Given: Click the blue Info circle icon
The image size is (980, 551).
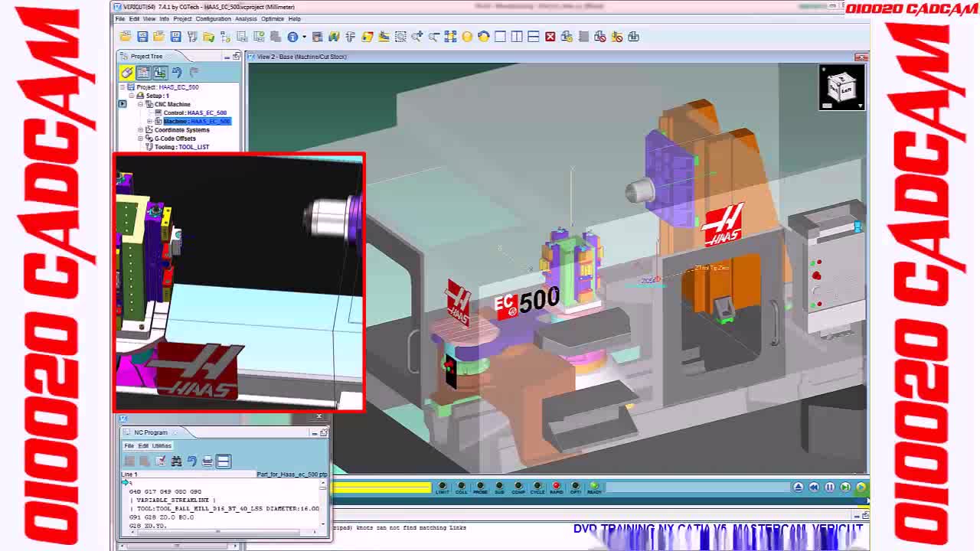Looking at the screenshot, I should [x=292, y=37].
